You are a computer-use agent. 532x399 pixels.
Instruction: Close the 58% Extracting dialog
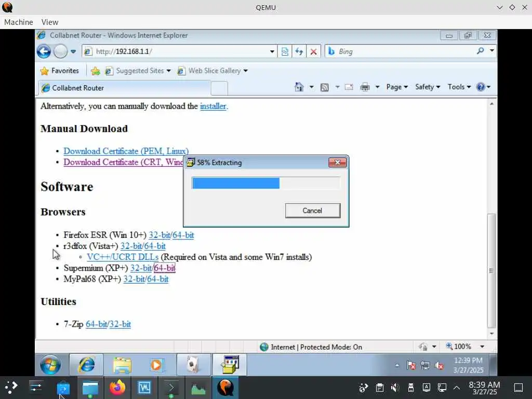pyautogui.click(x=337, y=163)
